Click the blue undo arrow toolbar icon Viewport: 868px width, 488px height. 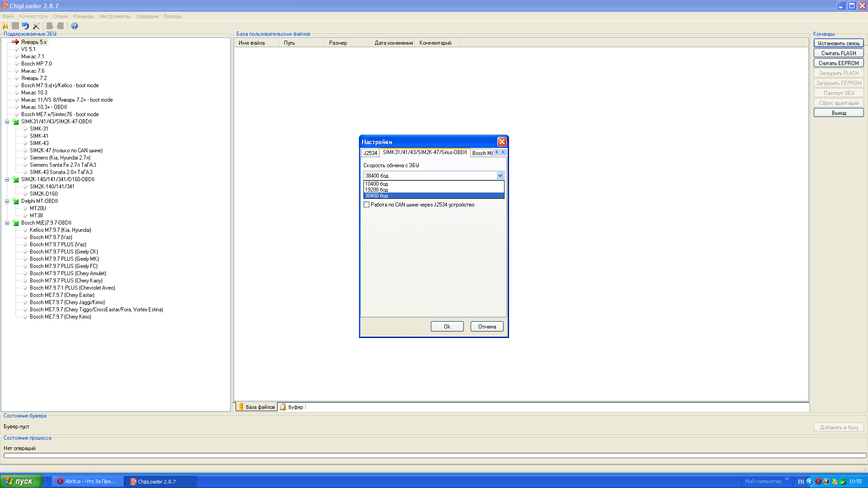click(x=25, y=26)
